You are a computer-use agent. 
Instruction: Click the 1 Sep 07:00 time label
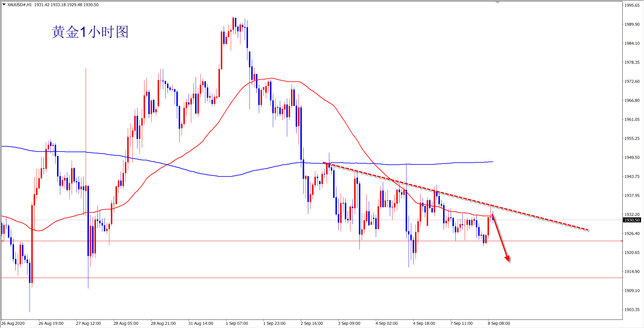(x=237, y=323)
